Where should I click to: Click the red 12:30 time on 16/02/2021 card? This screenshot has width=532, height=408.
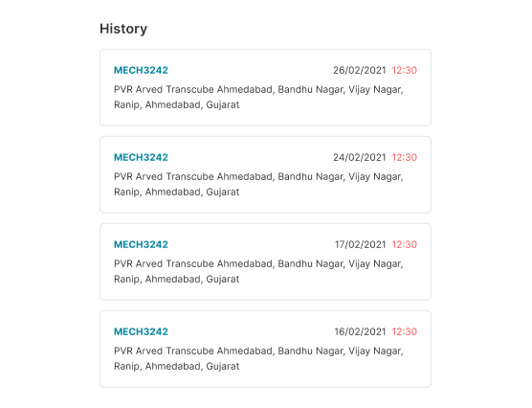pos(405,331)
